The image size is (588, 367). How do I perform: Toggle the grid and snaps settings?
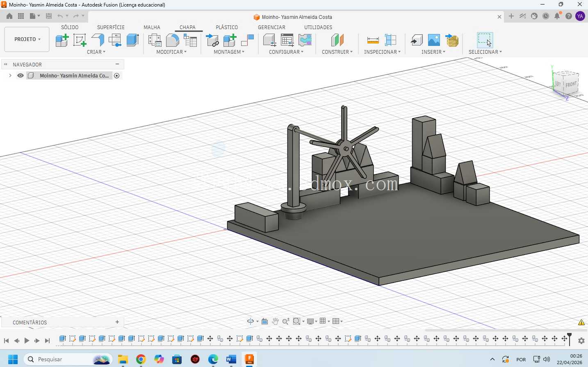[x=325, y=321]
